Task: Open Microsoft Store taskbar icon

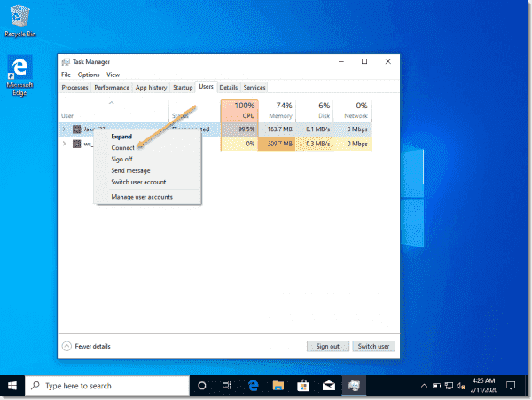Action: click(x=302, y=386)
